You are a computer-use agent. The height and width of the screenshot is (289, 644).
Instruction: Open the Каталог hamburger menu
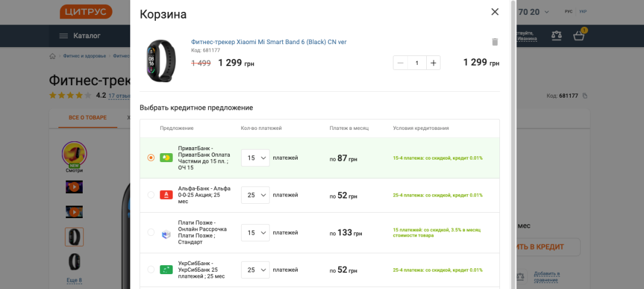click(80, 36)
